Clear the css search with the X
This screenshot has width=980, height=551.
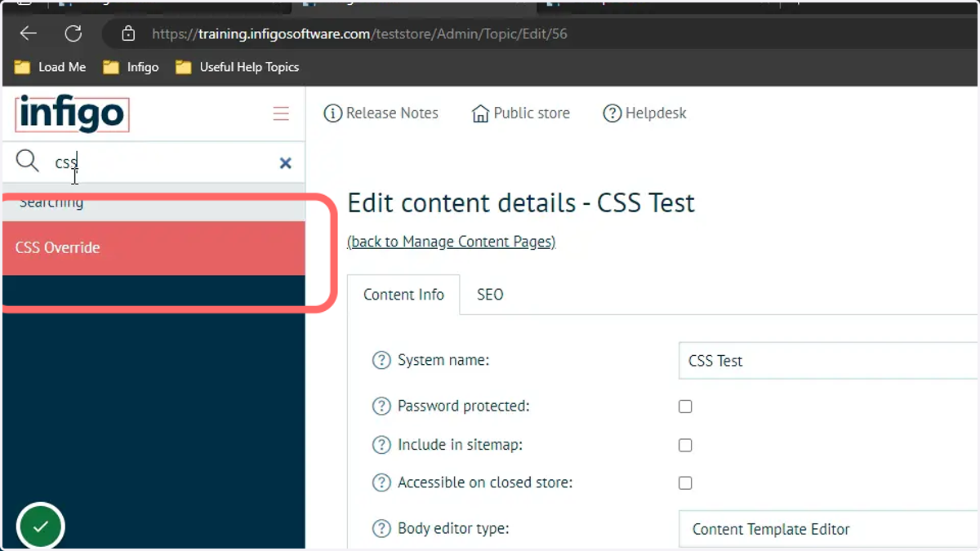pyautogui.click(x=285, y=163)
